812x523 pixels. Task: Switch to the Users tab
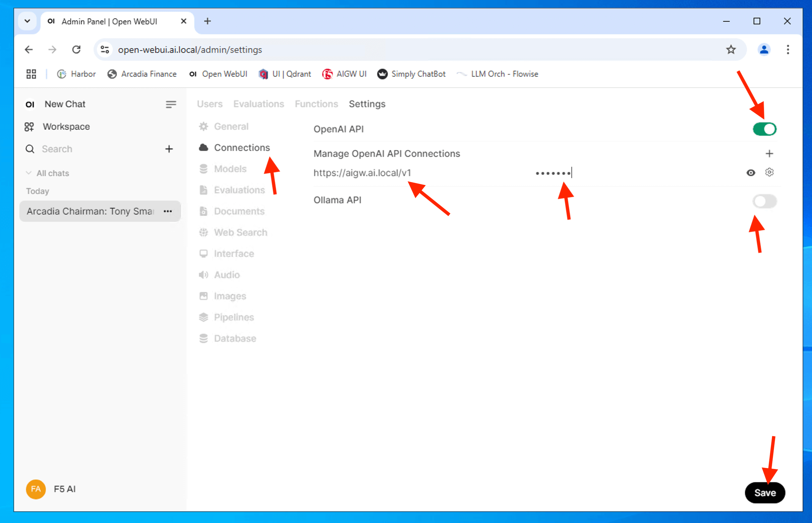click(x=209, y=104)
